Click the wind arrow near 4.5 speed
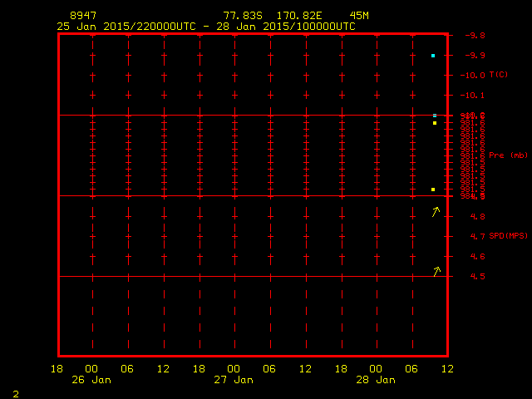The width and height of the screenshot is (532, 399). pos(437,272)
